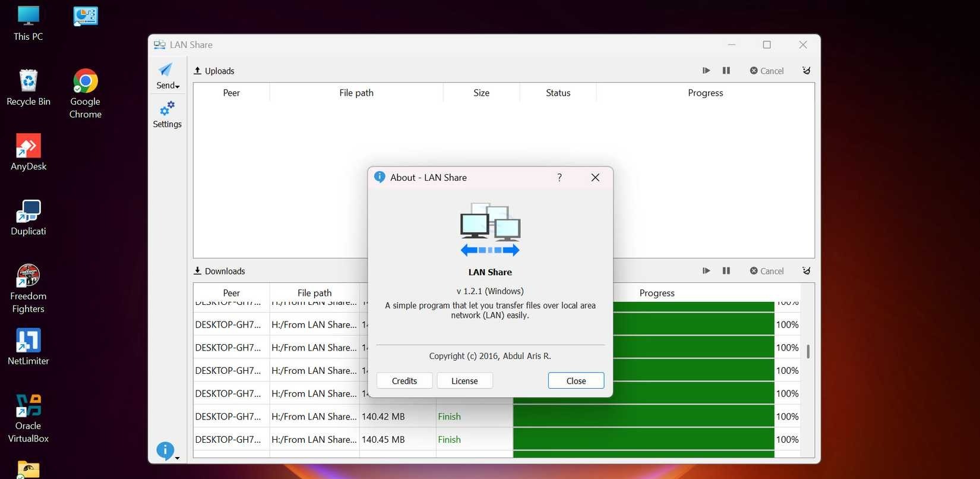Cancel the selected download
Screen dimensions: 980x479
coord(767,271)
